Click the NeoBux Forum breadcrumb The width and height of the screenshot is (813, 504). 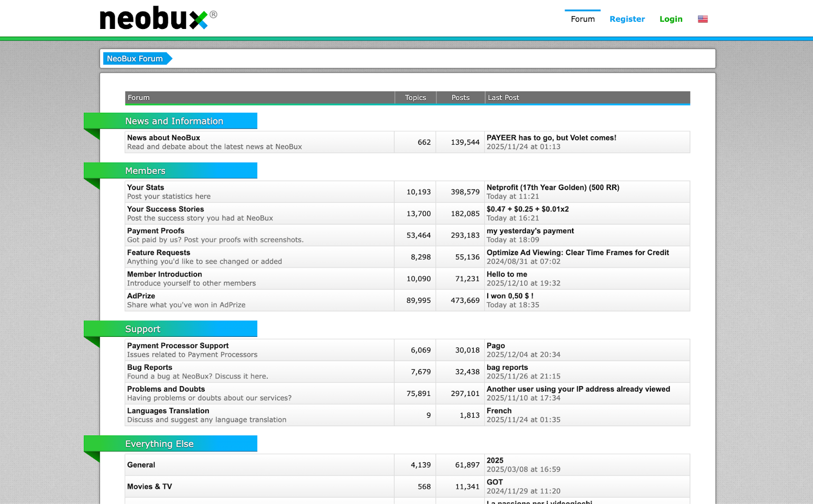[135, 59]
